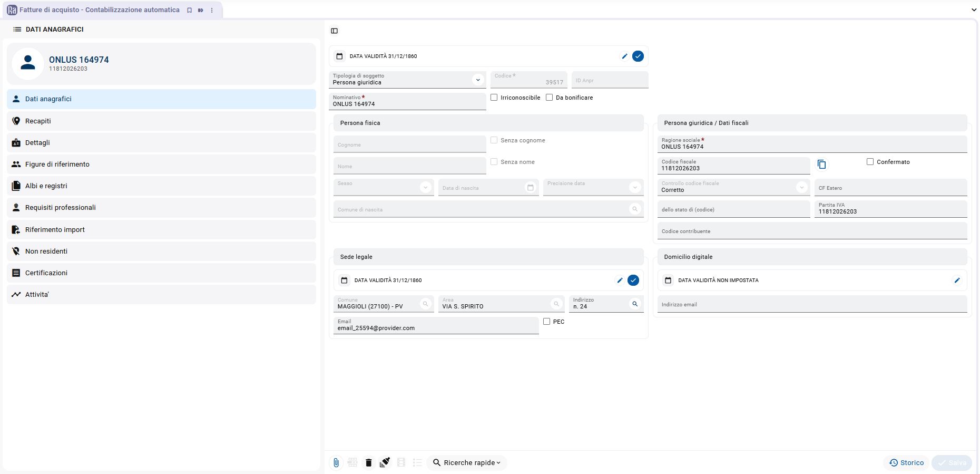
Task: Enable the Irriconoscibile checkbox
Action: (494, 98)
